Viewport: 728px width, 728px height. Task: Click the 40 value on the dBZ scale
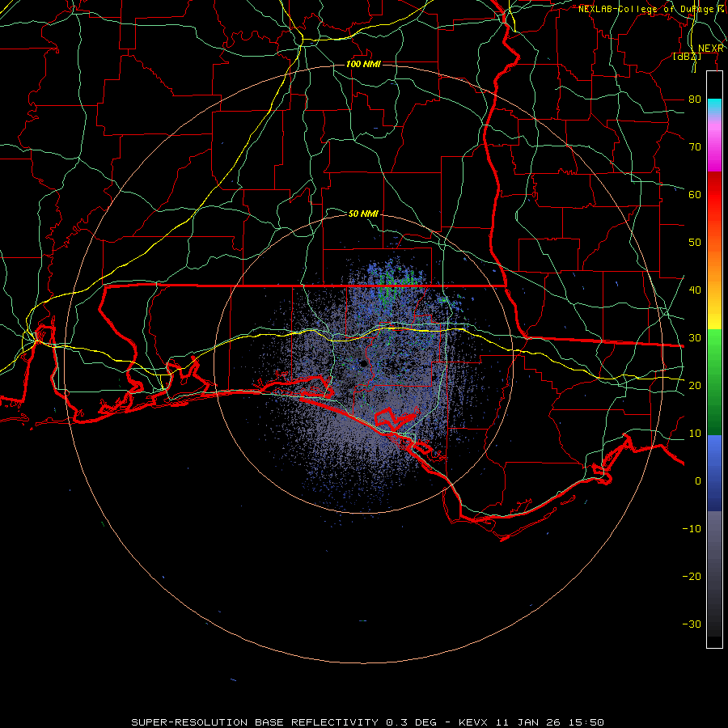click(695, 290)
